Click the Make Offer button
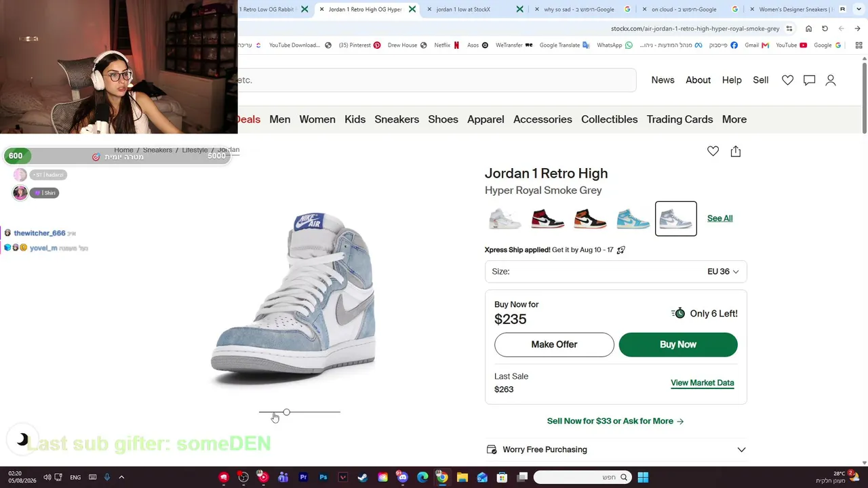 (x=554, y=344)
